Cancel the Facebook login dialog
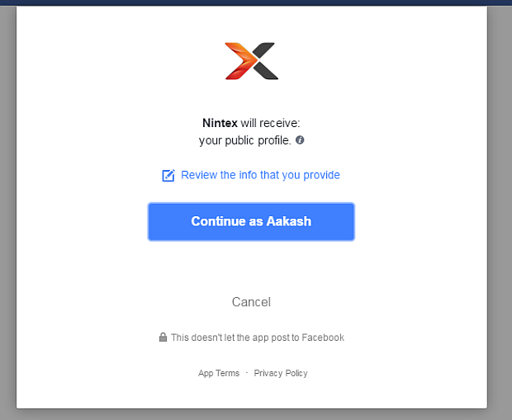The width and height of the screenshot is (512, 420). coord(251,302)
